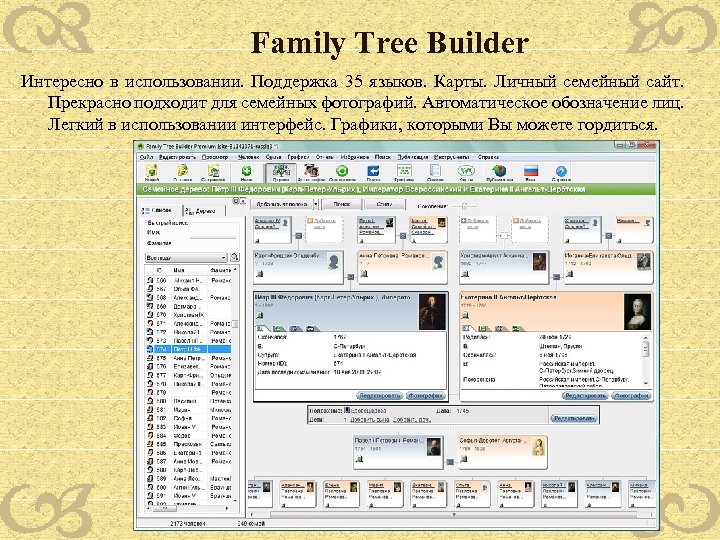720x540 pixels.
Task: Click Екатерина II portrait thumbnail
Action: coord(637,312)
